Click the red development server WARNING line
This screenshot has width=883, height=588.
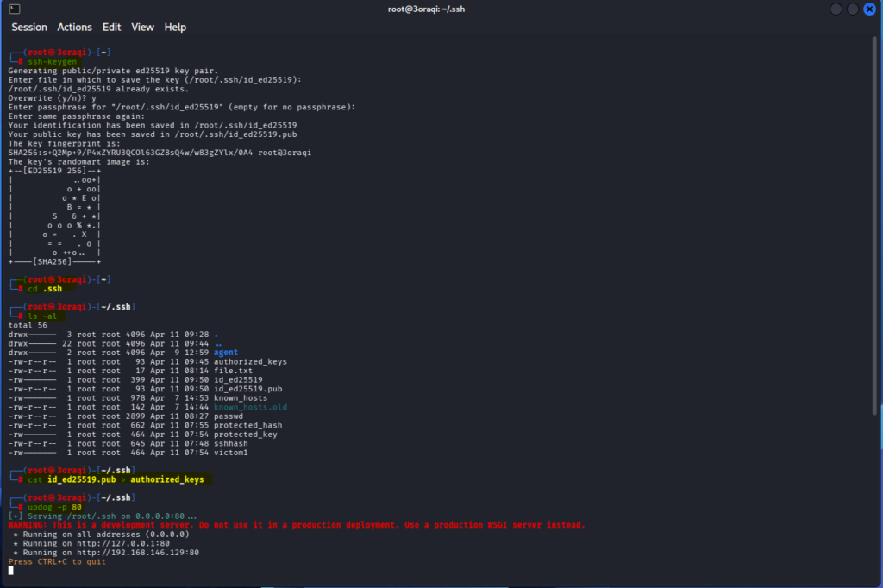tap(296, 525)
